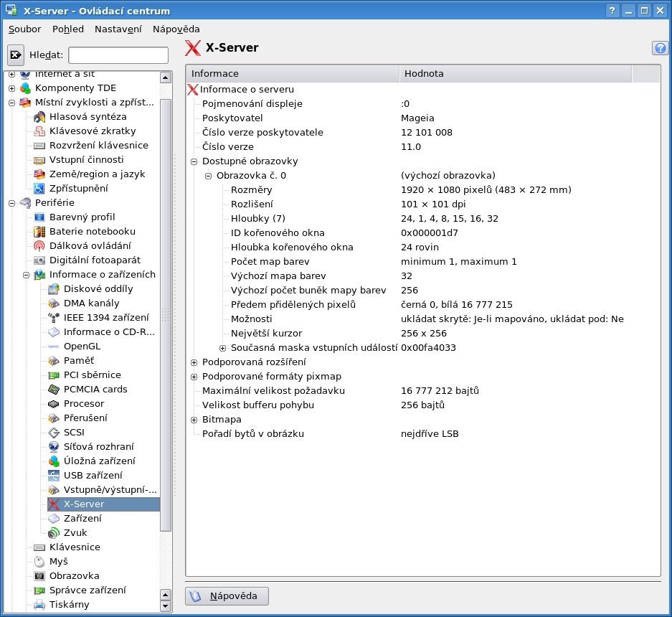Open the Pohled menu
672x617 pixels.
pos(68,29)
